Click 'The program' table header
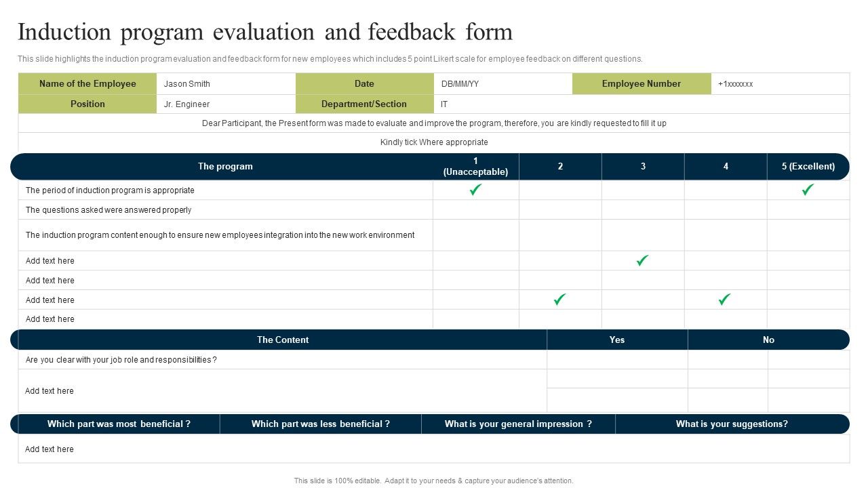This screenshot has height=488, width=868. pyautogui.click(x=225, y=167)
